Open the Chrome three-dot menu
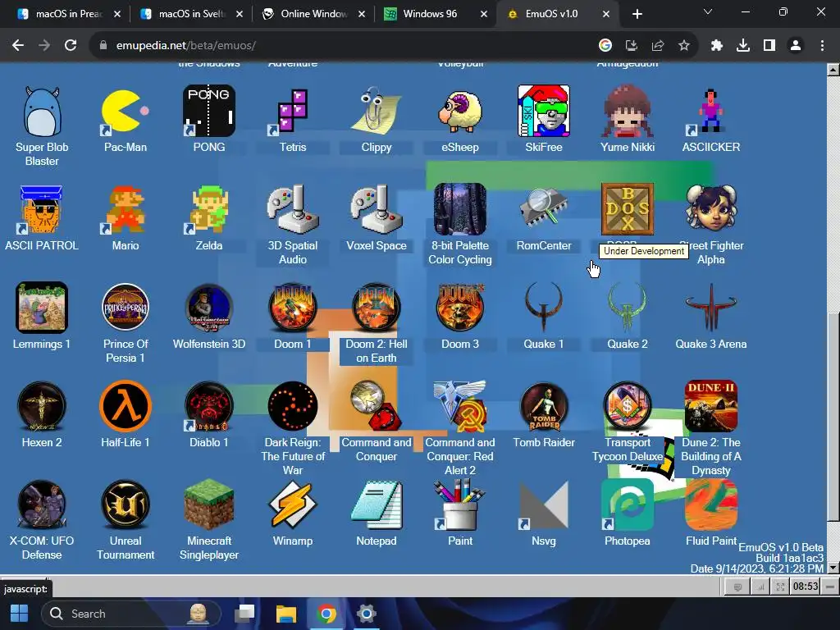The width and height of the screenshot is (840, 630). click(822, 46)
